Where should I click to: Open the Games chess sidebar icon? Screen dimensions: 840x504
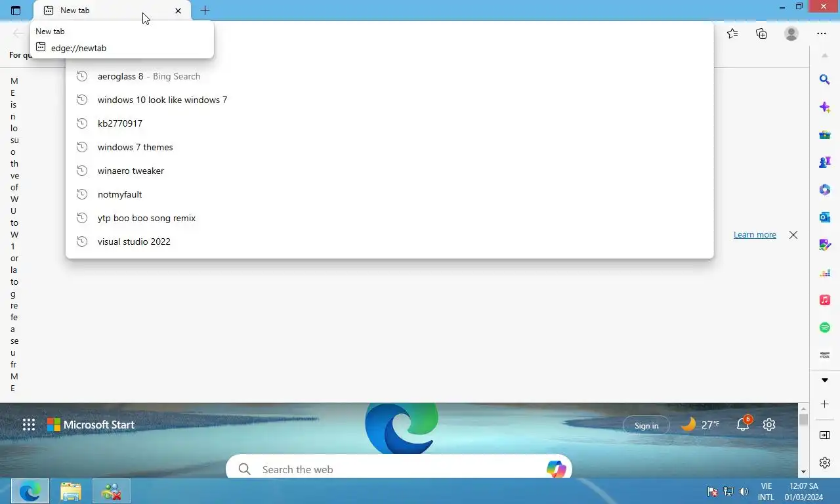tap(825, 162)
